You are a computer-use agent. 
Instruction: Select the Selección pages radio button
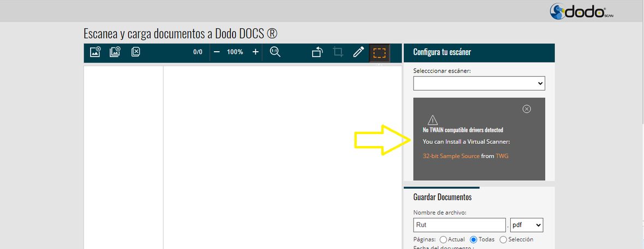(503, 240)
